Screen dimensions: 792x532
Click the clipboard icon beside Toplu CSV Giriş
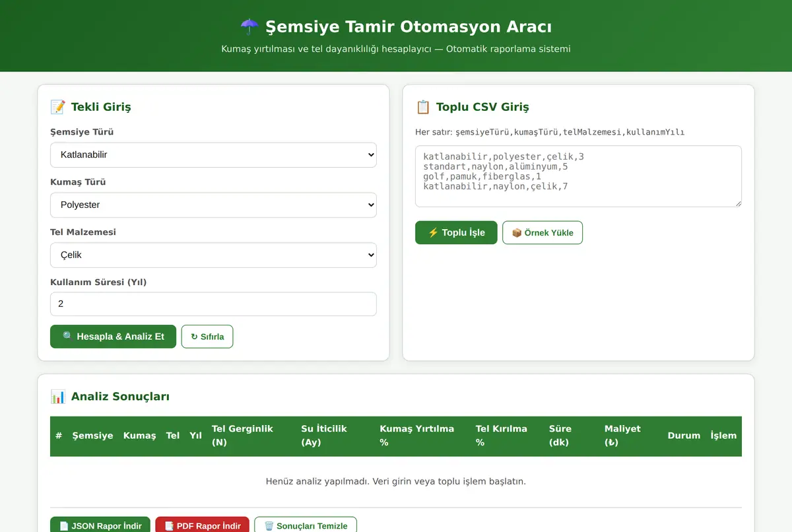(x=423, y=107)
